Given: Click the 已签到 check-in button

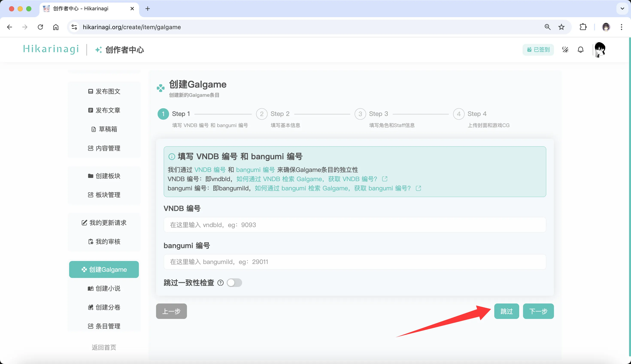Looking at the screenshot, I should click(x=538, y=50).
